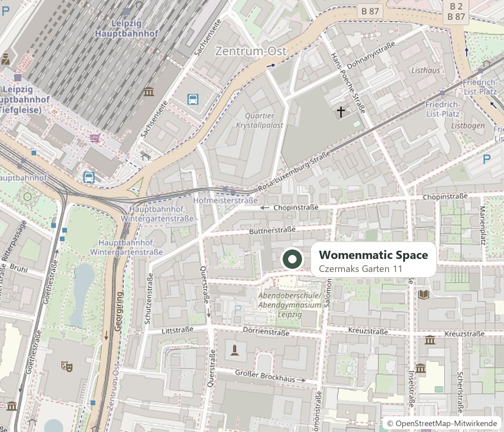Image resolution: width=504 pixels, height=432 pixels.
Task: Click the Georgiring road label
Action: click(x=118, y=311)
